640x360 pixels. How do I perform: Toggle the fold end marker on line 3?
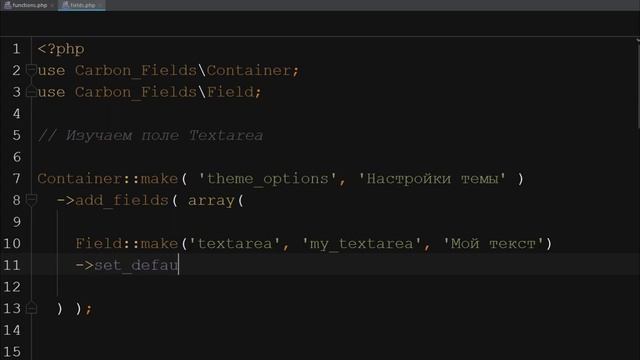(31, 92)
